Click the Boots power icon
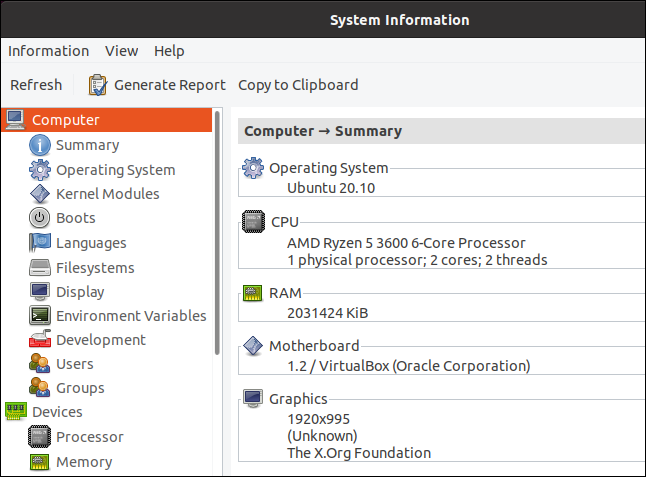Viewport: 646px width, 477px height. [x=40, y=218]
